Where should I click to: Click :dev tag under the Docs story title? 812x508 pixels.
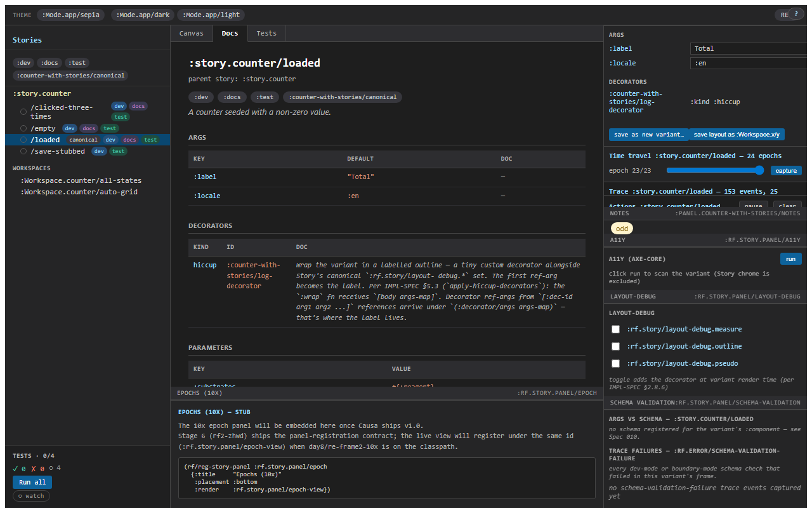tap(201, 97)
